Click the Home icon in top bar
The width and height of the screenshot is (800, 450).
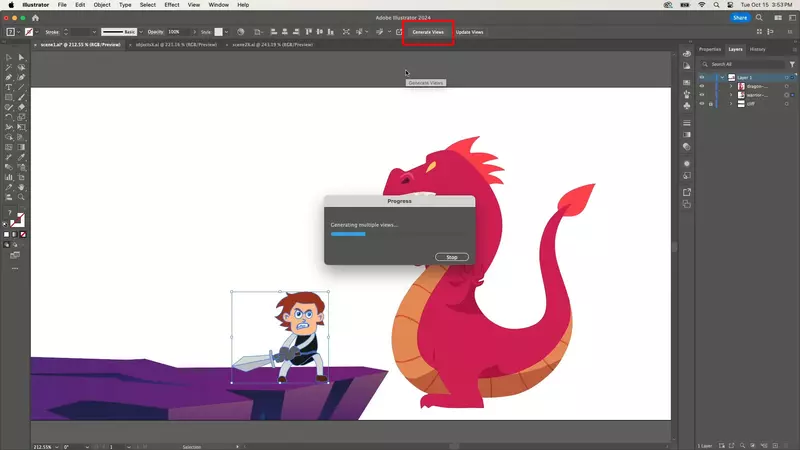[36, 18]
